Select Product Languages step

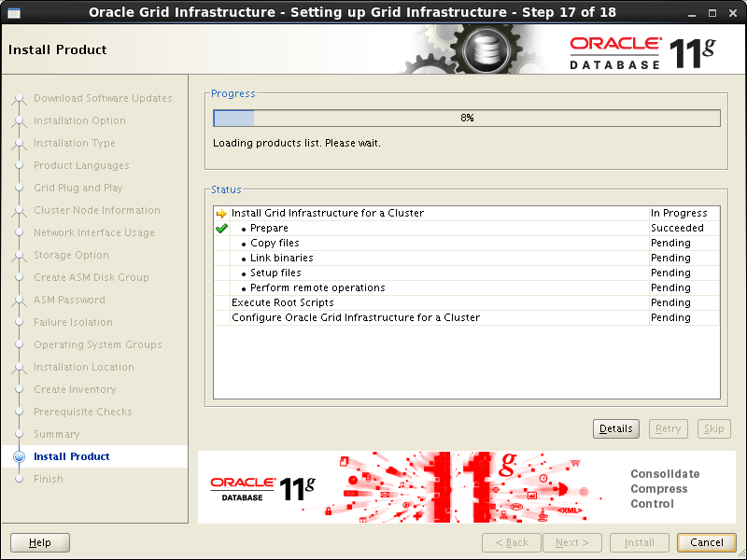[x=81, y=165]
